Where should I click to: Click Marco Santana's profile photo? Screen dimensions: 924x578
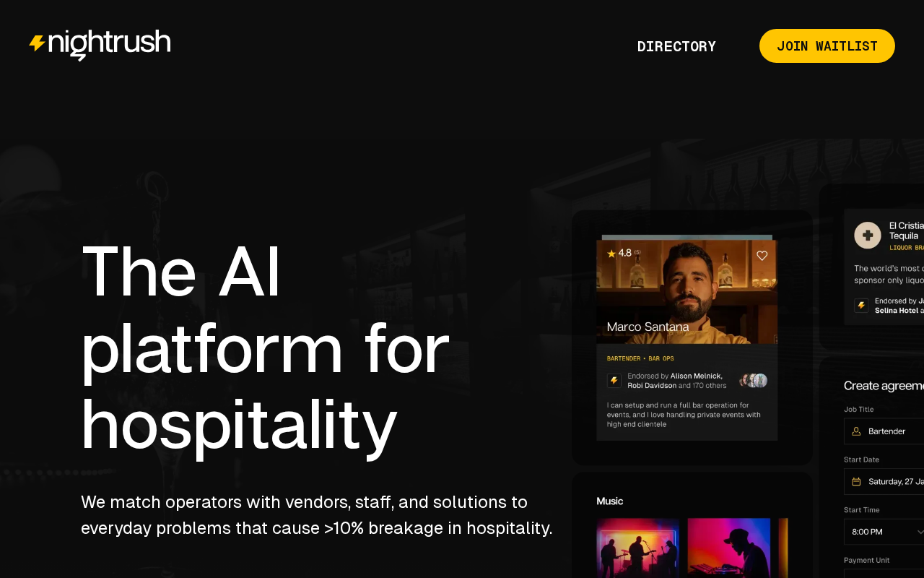coord(687,290)
